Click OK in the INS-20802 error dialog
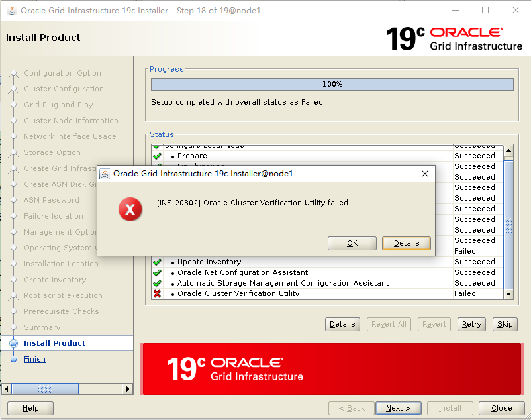The height and width of the screenshot is (420, 531). point(352,243)
